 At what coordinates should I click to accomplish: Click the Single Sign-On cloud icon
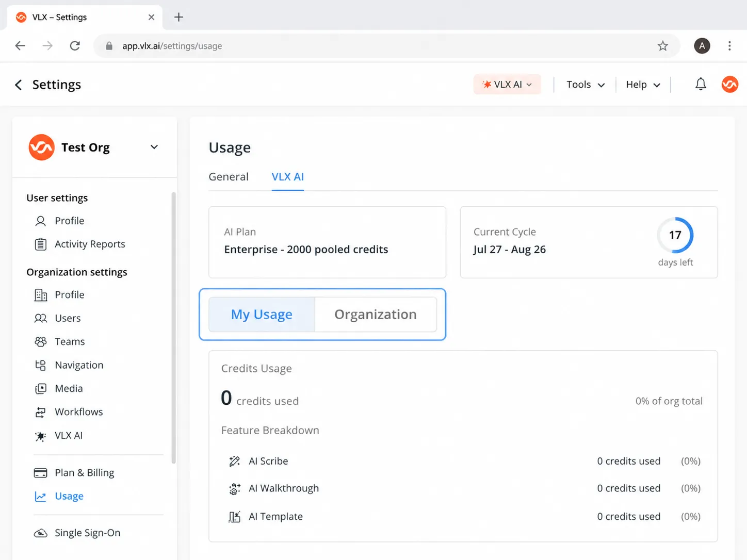click(40, 533)
